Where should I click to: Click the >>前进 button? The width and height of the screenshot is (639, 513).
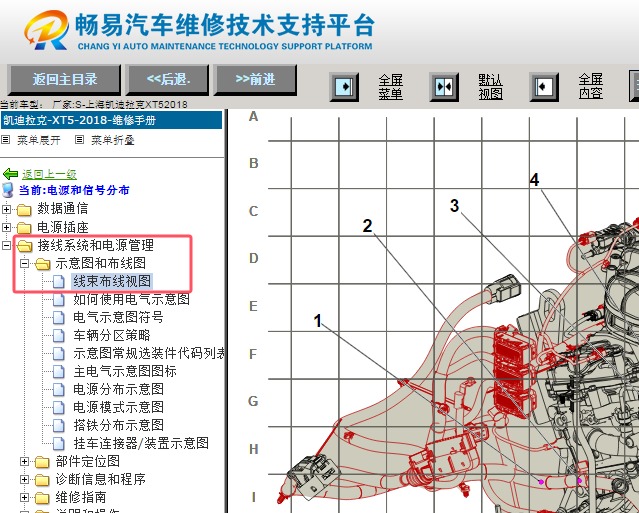pyautogui.click(x=256, y=79)
